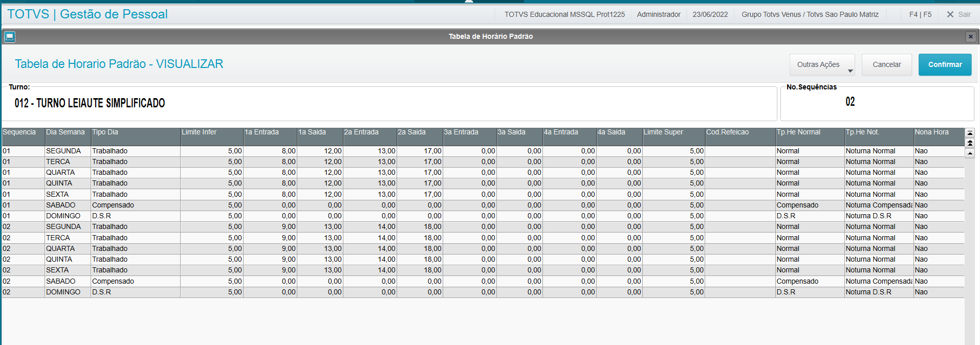980x345 pixels.
Task: Click Nao Nona Hora in sequence 02 DOMINGO row
Action: point(939,292)
